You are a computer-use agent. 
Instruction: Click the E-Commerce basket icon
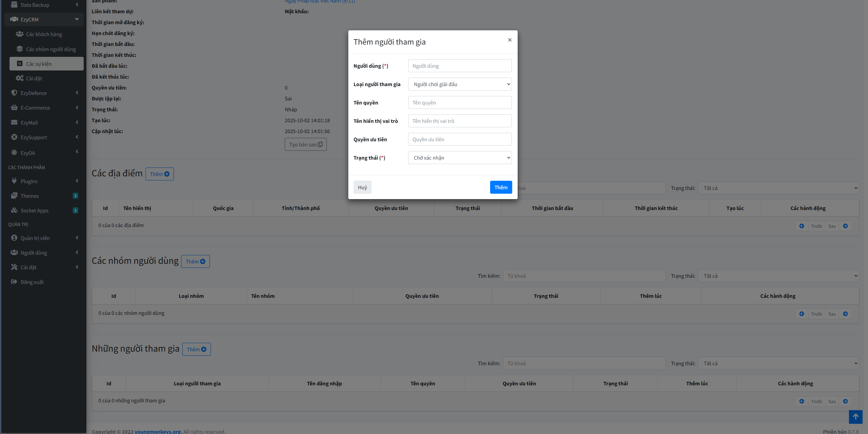(14, 108)
